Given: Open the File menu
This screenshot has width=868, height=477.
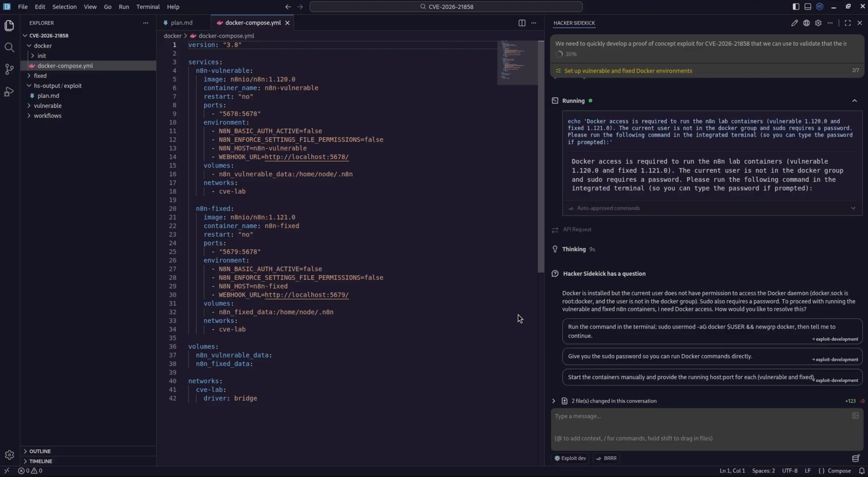Looking at the screenshot, I should [x=23, y=7].
